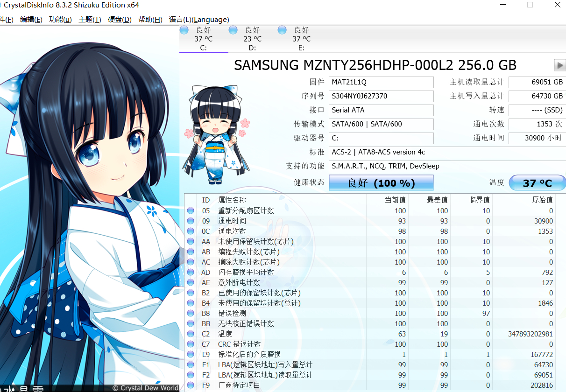Click raw value 792 in the AD row

pyautogui.click(x=547, y=273)
